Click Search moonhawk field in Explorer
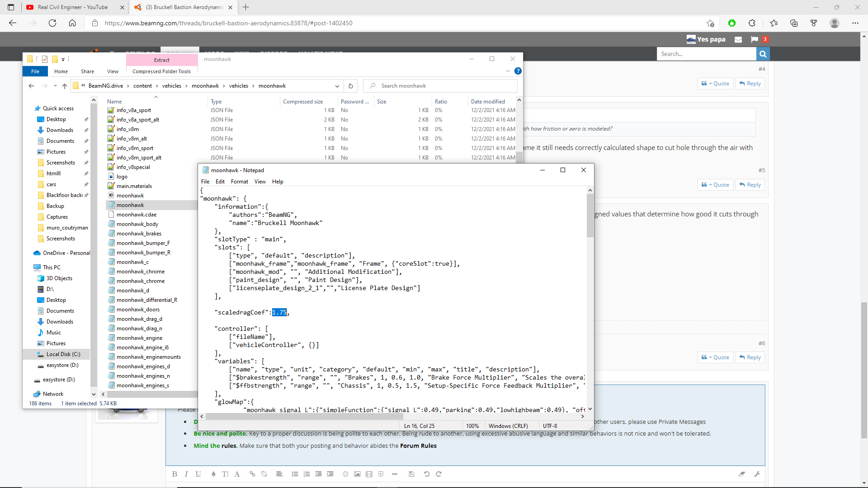Image resolution: width=868 pixels, height=488 pixels. click(x=441, y=86)
